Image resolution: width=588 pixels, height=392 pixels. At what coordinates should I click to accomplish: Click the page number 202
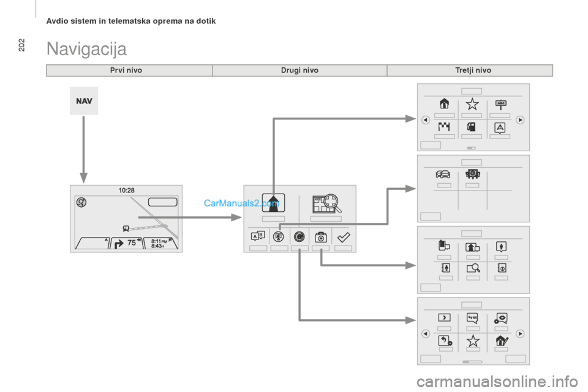pyautogui.click(x=21, y=45)
